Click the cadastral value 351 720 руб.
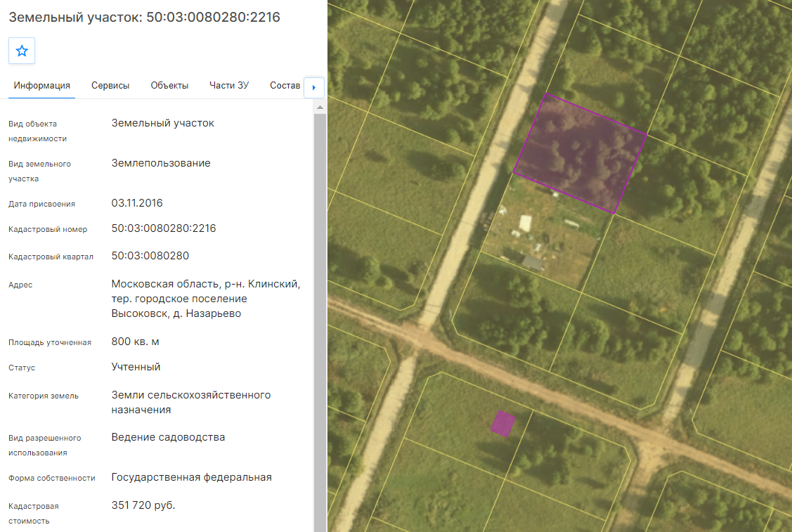This screenshot has height=532, width=792. (143, 505)
